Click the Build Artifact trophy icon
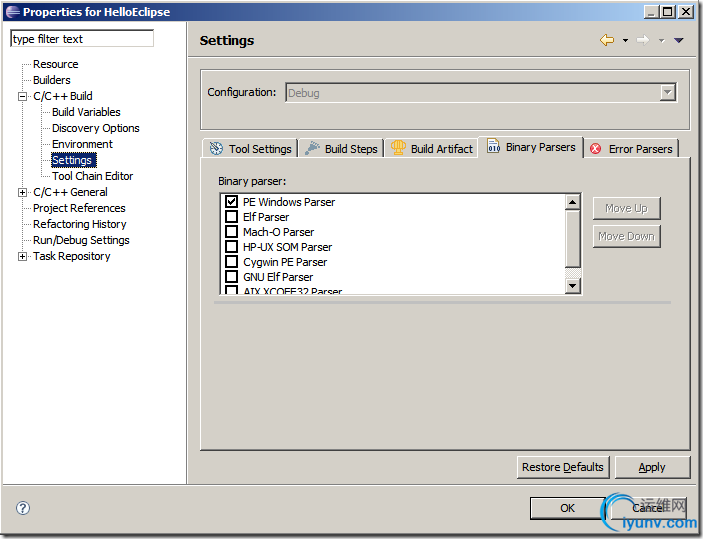 [398, 149]
